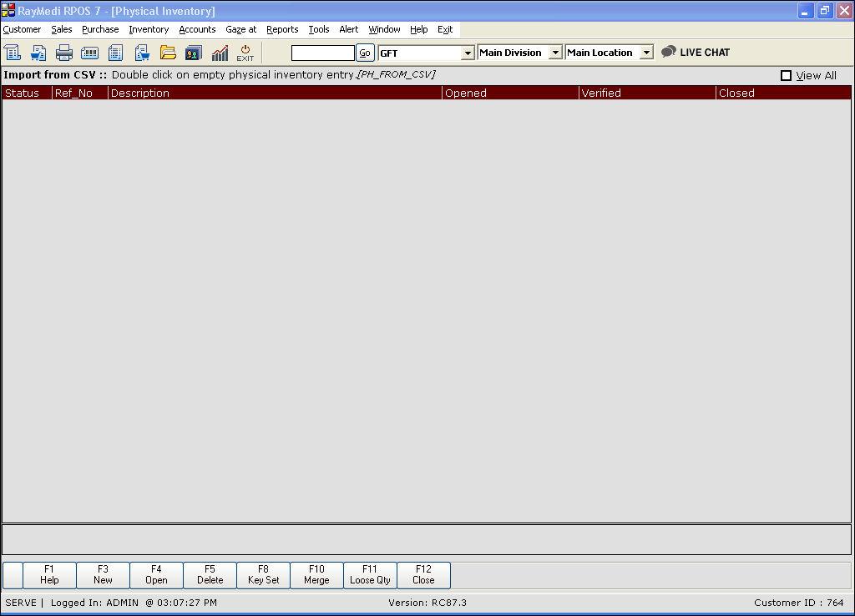Click the customers people toolbar icon
The width and height of the screenshot is (855, 616).
(x=194, y=53)
